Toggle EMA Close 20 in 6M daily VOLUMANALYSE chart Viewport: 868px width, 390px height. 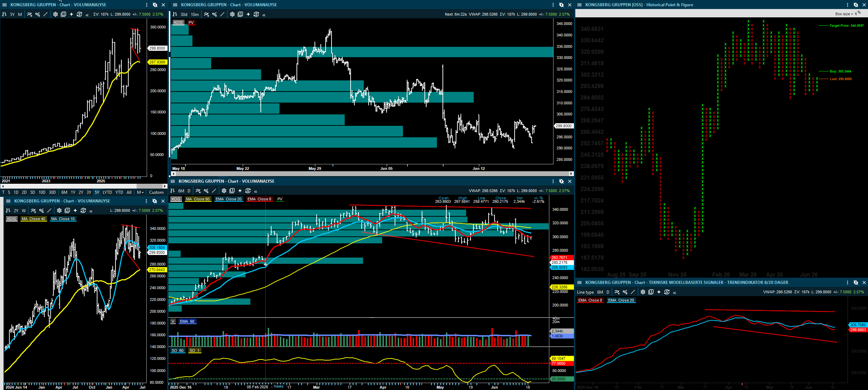point(229,199)
